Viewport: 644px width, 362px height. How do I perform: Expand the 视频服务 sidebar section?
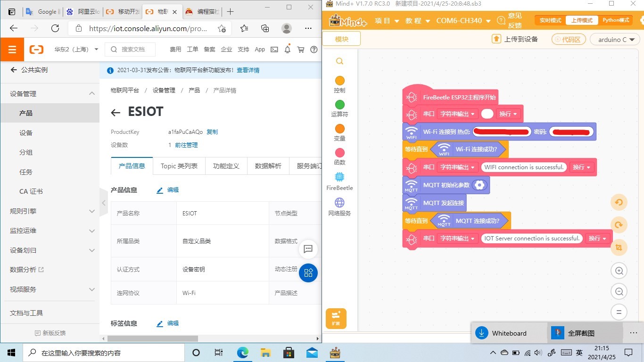click(x=92, y=289)
